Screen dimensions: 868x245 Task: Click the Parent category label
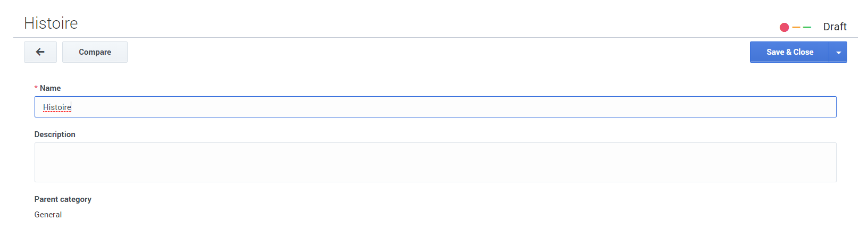coord(63,199)
